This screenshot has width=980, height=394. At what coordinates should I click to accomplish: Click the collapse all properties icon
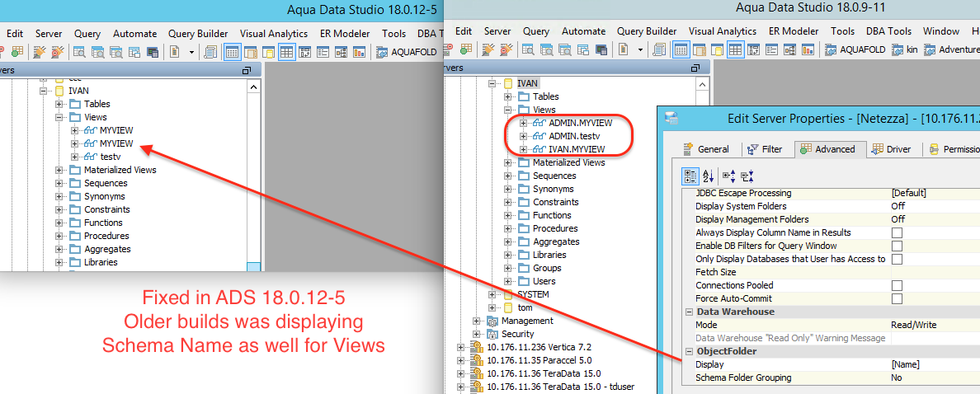click(747, 176)
